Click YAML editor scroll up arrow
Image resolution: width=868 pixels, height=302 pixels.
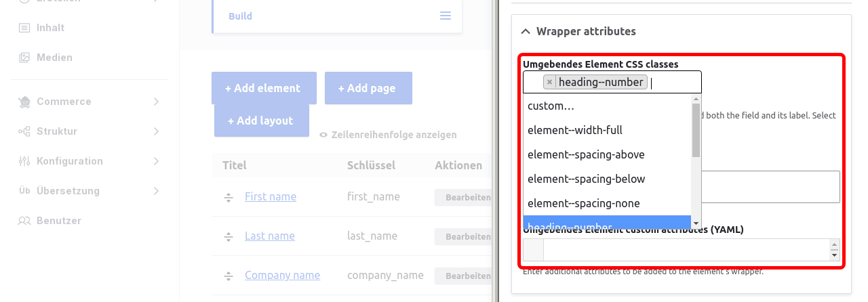coord(835,243)
